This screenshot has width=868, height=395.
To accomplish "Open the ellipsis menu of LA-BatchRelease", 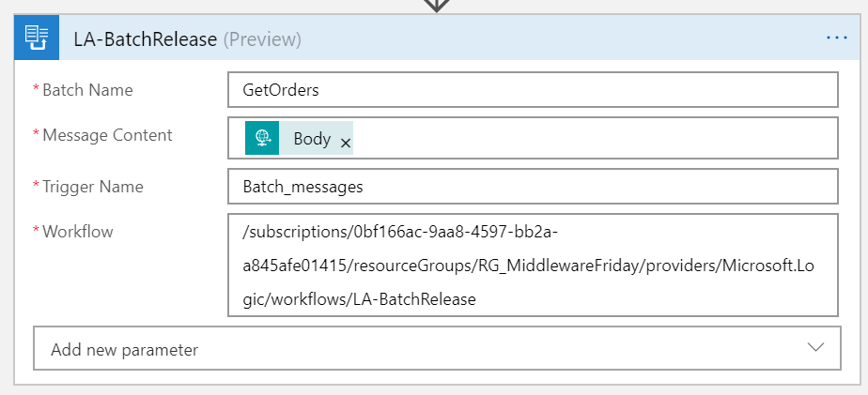I will click(x=836, y=38).
